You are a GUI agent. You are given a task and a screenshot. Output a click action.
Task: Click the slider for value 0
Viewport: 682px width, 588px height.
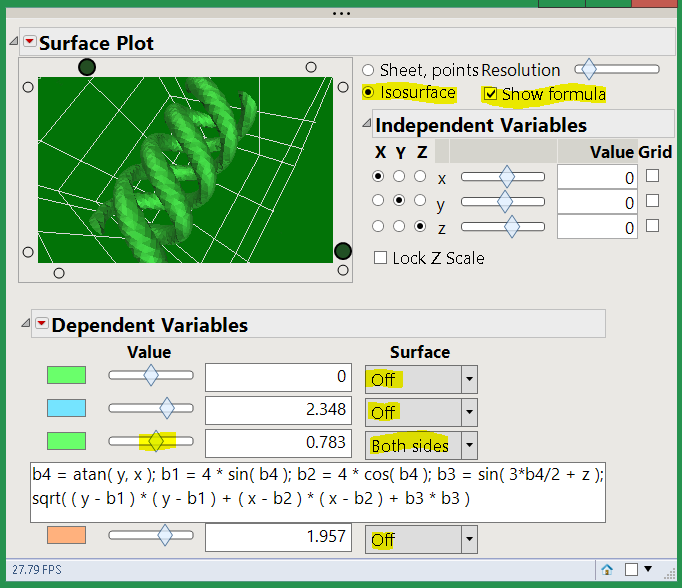(151, 375)
